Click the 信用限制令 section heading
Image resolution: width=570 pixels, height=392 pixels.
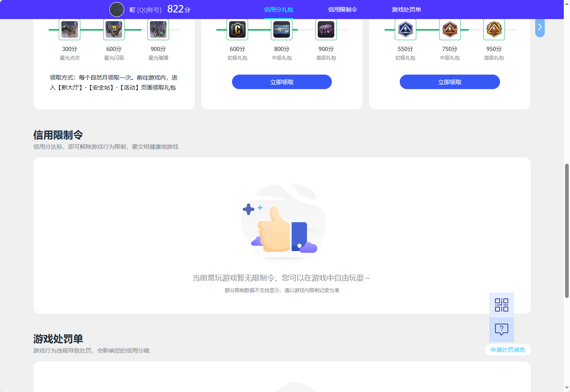[58, 135]
